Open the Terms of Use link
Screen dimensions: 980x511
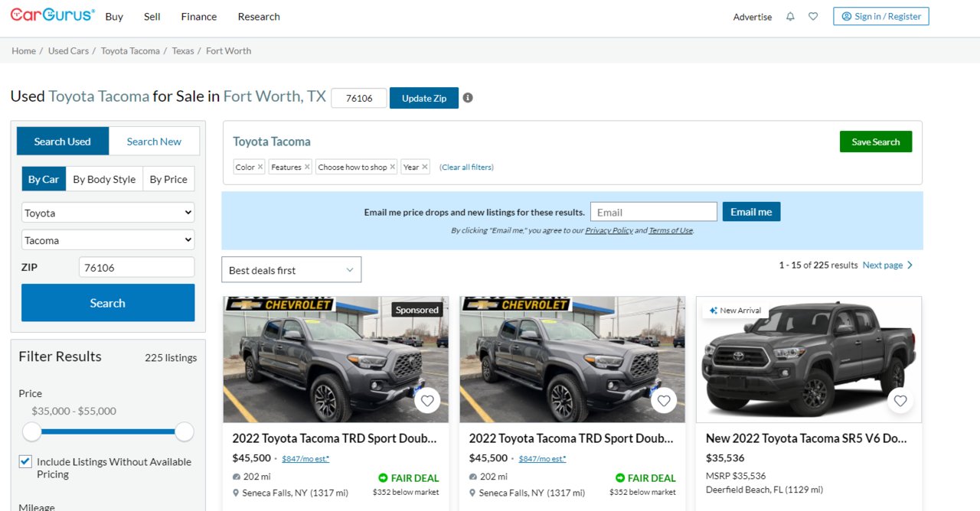click(x=671, y=230)
